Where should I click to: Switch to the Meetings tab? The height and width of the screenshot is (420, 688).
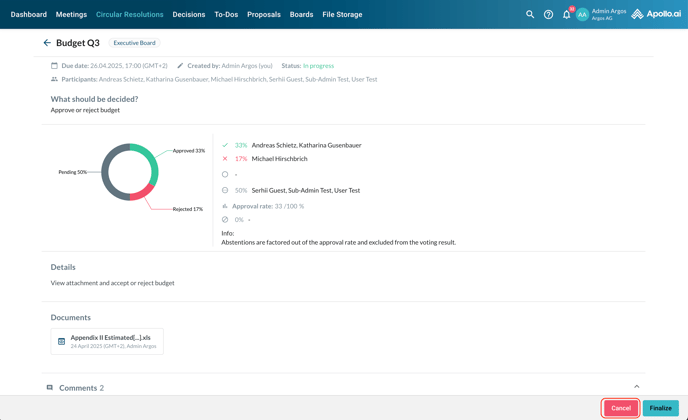(71, 15)
